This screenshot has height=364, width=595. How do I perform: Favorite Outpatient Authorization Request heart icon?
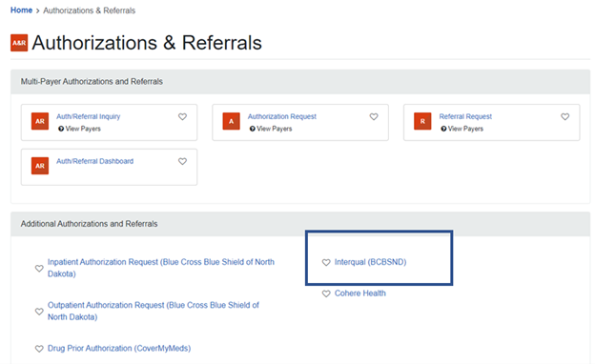39,312
